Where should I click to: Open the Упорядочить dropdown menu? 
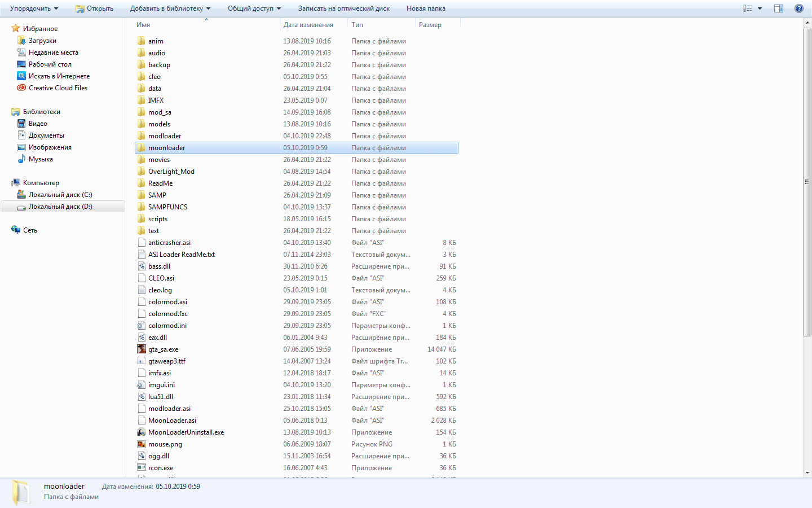coord(34,8)
